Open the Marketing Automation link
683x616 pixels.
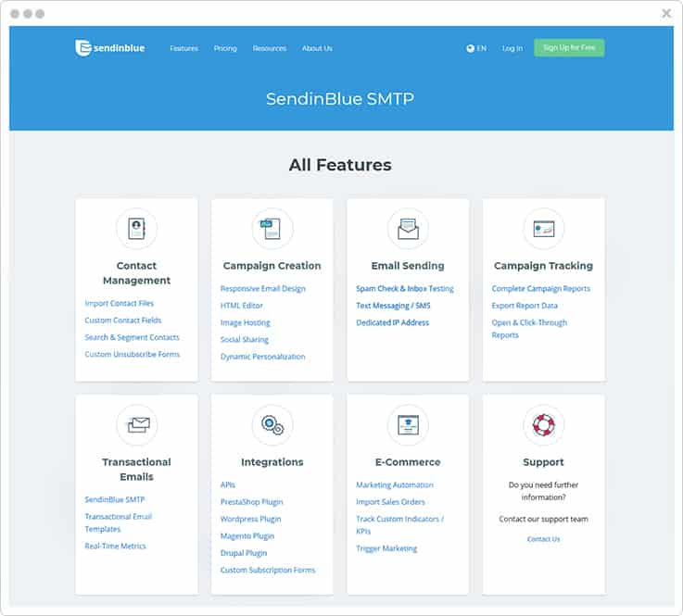pos(395,485)
